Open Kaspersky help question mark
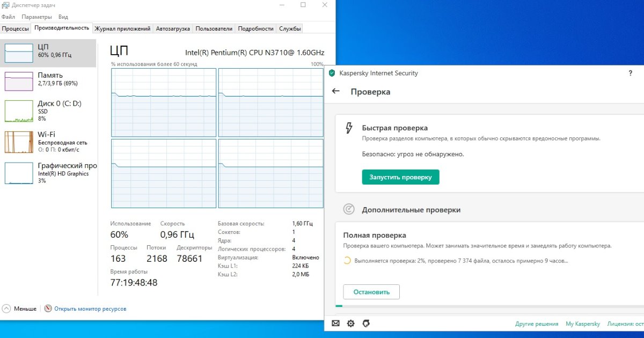This screenshot has width=644, height=338. pos(631,74)
